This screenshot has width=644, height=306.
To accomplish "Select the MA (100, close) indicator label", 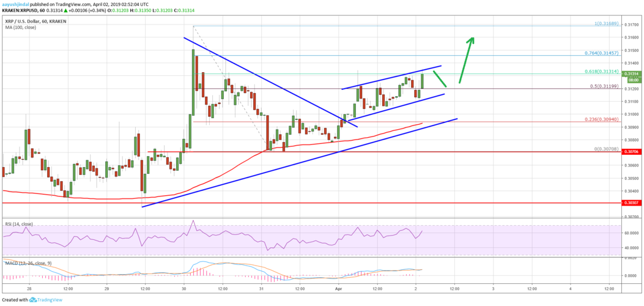I will tap(20, 28).
